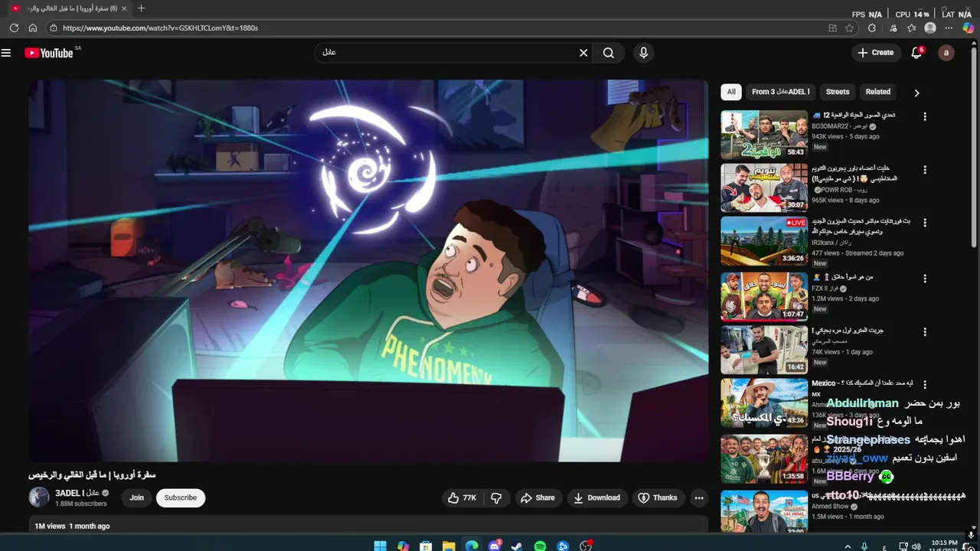This screenshot has height=551, width=980.
Task: Add this page to favorites star
Action: (x=849, y=28)
